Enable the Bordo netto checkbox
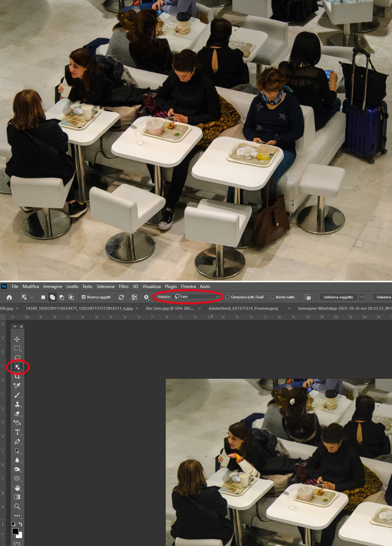392x546 pixels. pos(272,297)
